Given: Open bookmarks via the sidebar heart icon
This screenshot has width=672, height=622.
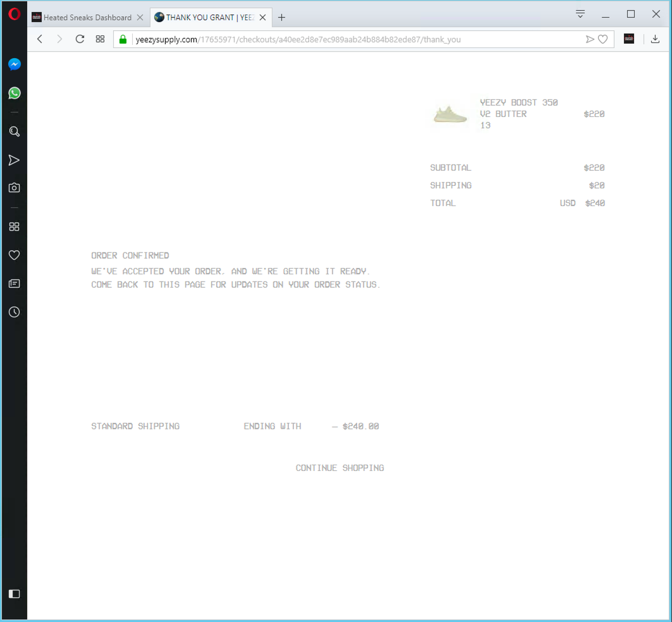Looking at the screenshot, I should (14, 255).
